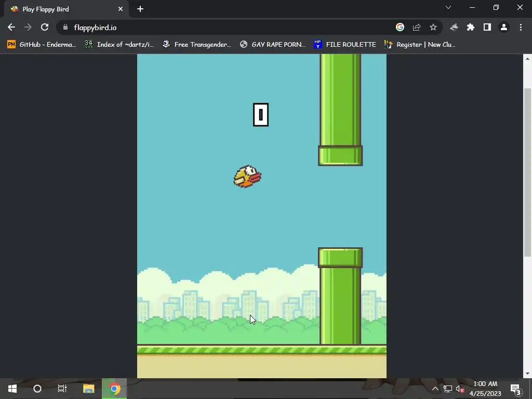Restore down the Chrome window
Screen dimensions: 532x399
pyautogui.click(x=496, y=7)
